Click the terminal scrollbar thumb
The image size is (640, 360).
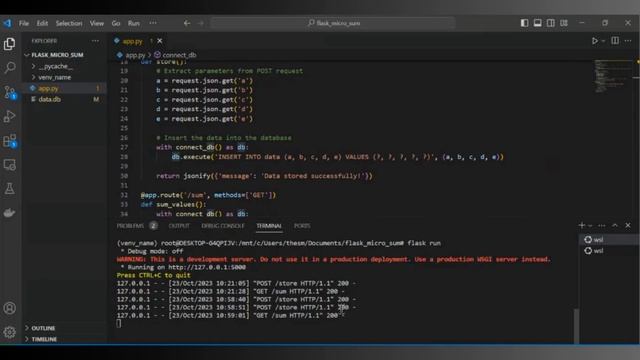coord(576,326)
